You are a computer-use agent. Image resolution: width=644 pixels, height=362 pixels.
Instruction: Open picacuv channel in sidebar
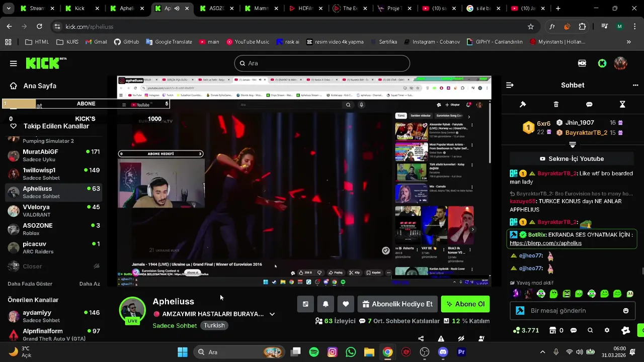(x=54, y=247)
